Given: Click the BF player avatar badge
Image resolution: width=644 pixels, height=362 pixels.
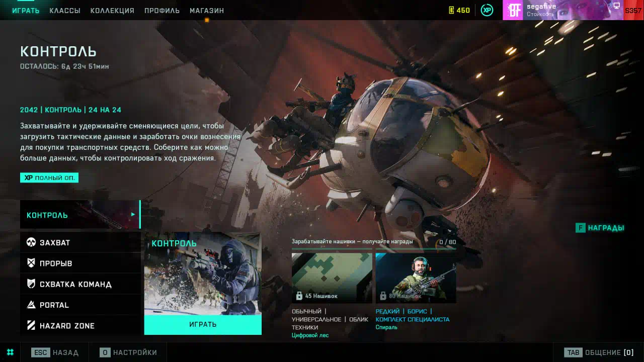Looking at the screenshot, I should 514,10.
